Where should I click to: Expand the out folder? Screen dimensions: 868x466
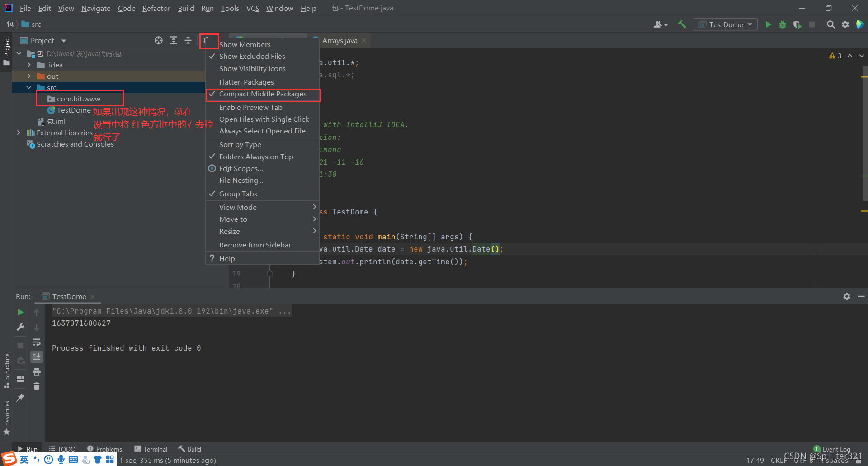coord(29,76)
